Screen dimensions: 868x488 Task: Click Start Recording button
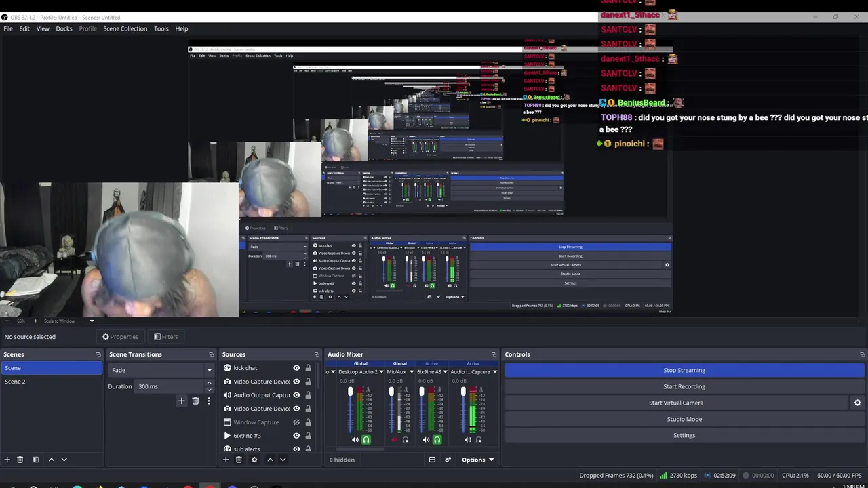click(684, 386)
